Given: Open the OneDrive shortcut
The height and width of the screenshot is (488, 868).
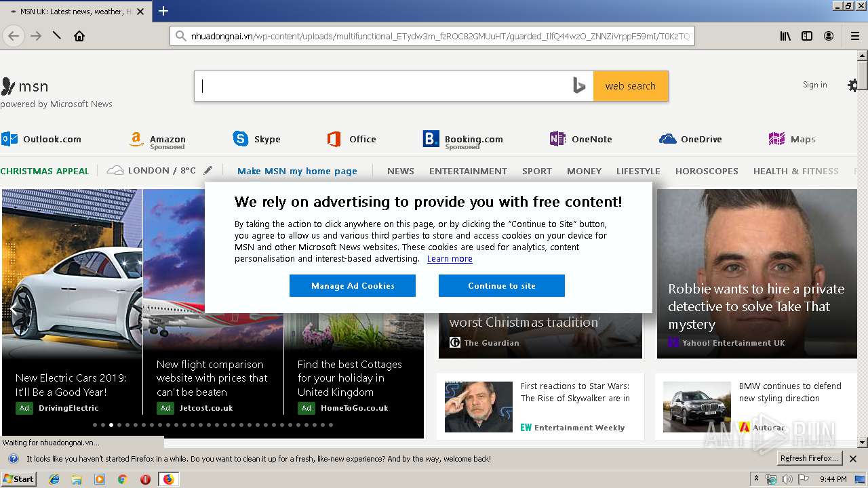Looking at the screenshot, I should coord(690,139).
